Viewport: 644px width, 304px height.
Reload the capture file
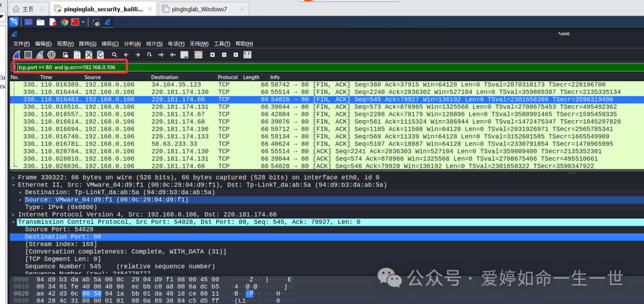(x=100, y=55)
